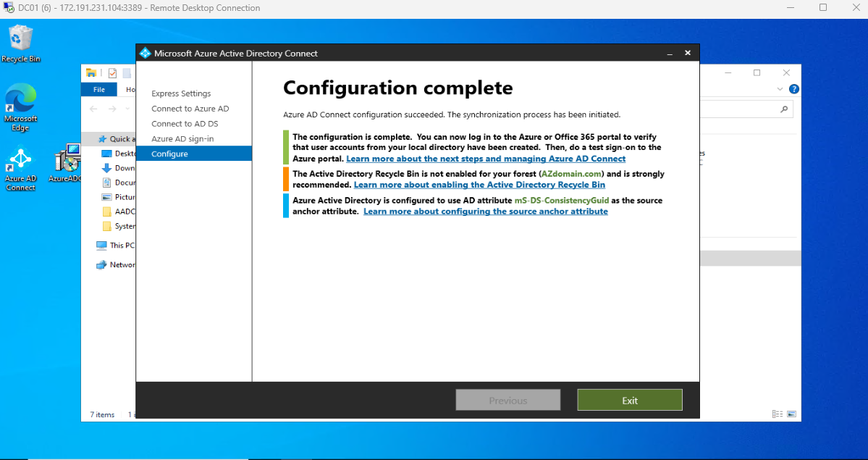
Task: Open the Recycle Bin desktop icon
Action: pyautogui.click(x=20, y=43)
